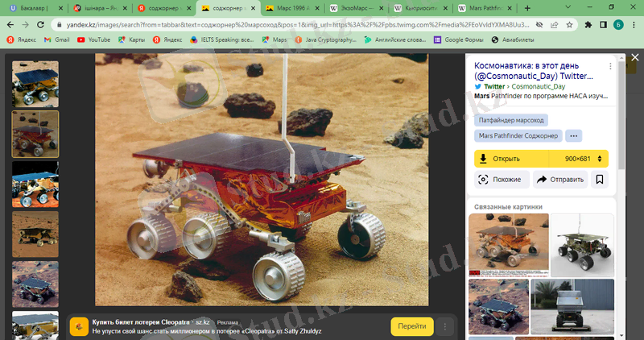644x340 pixels.
Task: Open the Космонавтика Twitter title link
Action: pos(533,70)
